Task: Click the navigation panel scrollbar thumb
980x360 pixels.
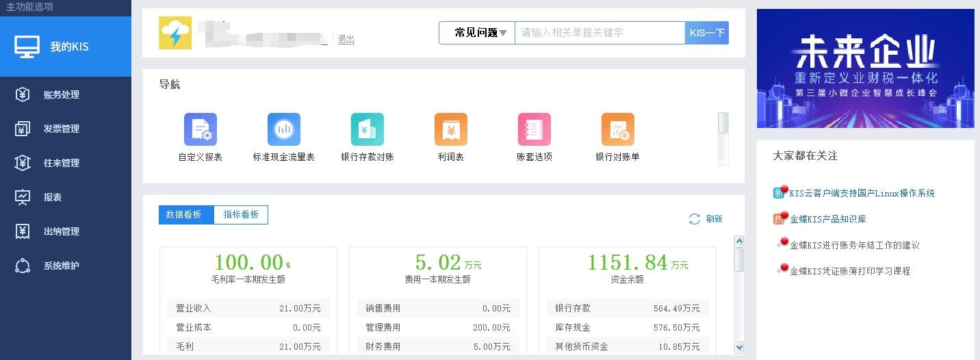Action: [x=723, y=123]
